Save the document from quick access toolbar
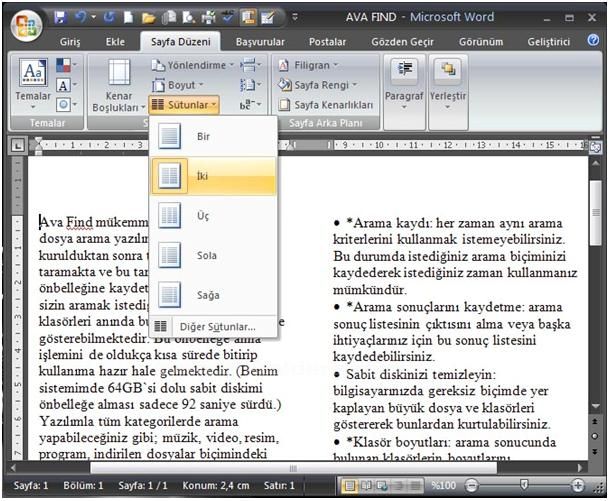 click(60, 17)
